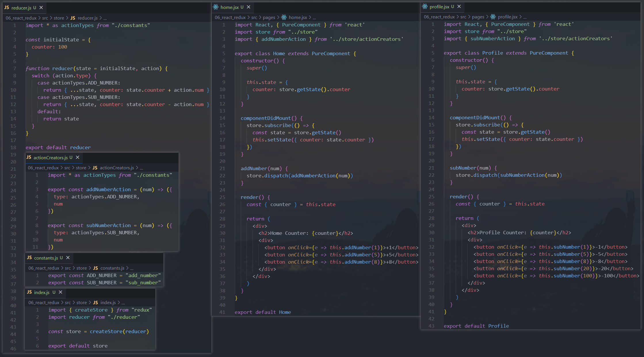644x357 pixels.
Task: Close the profile.jsx tab
Action: point(459,7)
